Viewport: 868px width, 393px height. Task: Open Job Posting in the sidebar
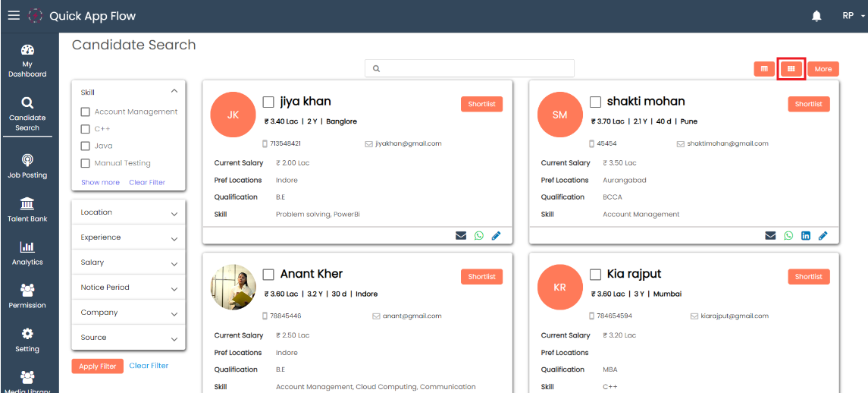coord(27,166)
